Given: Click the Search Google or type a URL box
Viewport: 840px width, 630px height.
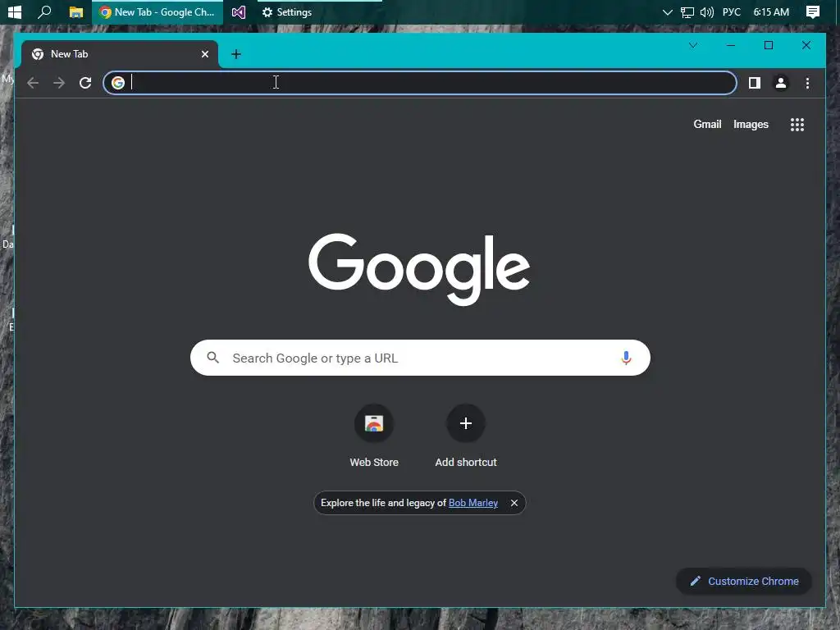Looking at the screenshot, I should point(420,358).
